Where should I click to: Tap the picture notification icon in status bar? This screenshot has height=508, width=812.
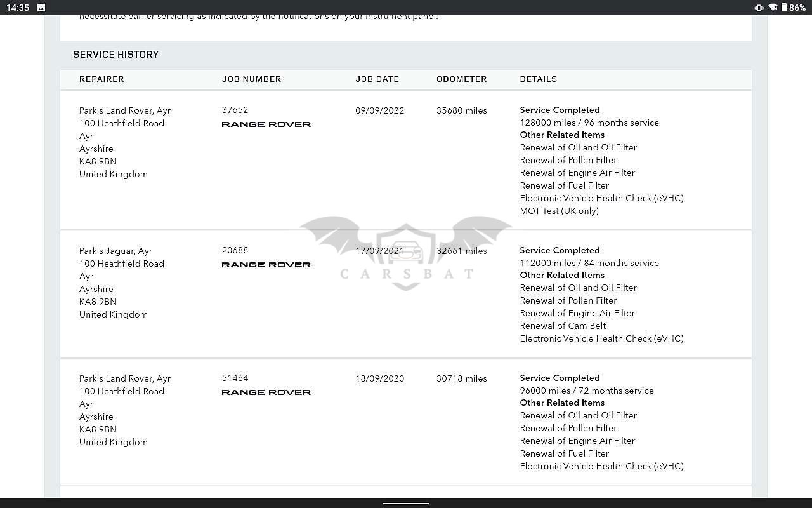point(41,8)
